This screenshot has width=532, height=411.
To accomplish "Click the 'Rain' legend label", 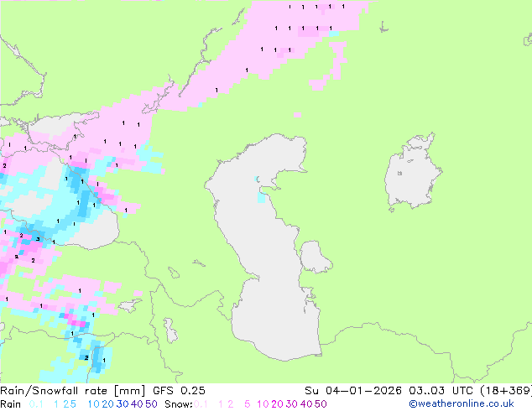I will click(11, 404).
